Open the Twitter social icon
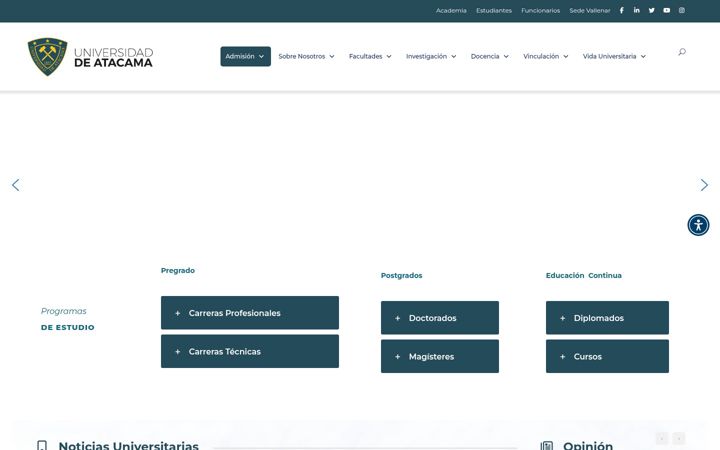720x450 pixels. click(652, 10)
